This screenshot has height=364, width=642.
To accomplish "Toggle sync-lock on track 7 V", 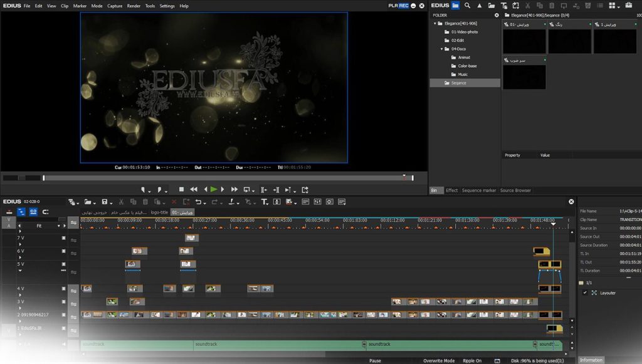I will click(x=74, y=240).
